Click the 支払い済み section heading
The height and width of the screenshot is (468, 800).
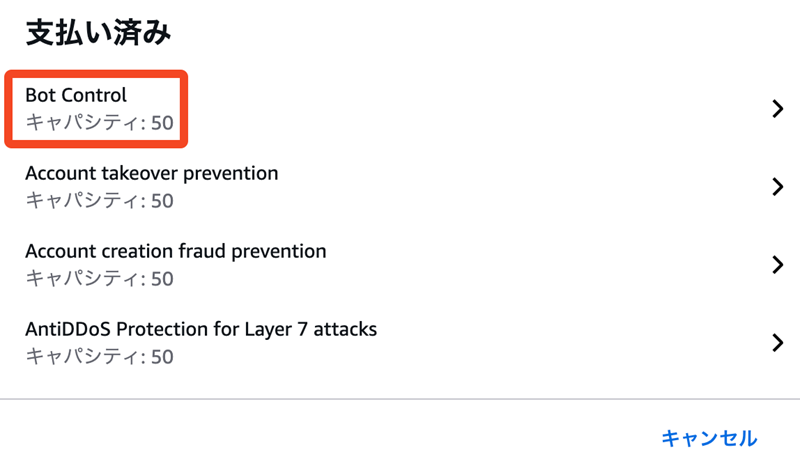coord(98,33)
